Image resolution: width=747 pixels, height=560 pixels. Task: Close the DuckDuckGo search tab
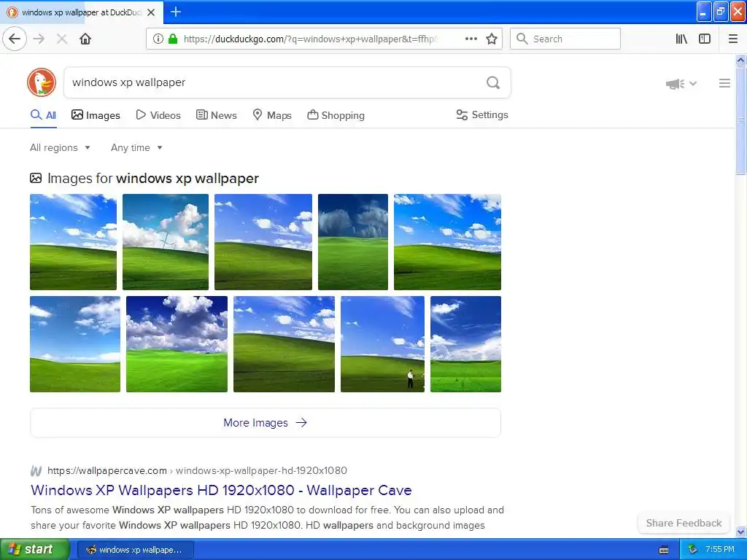[151, 12]
